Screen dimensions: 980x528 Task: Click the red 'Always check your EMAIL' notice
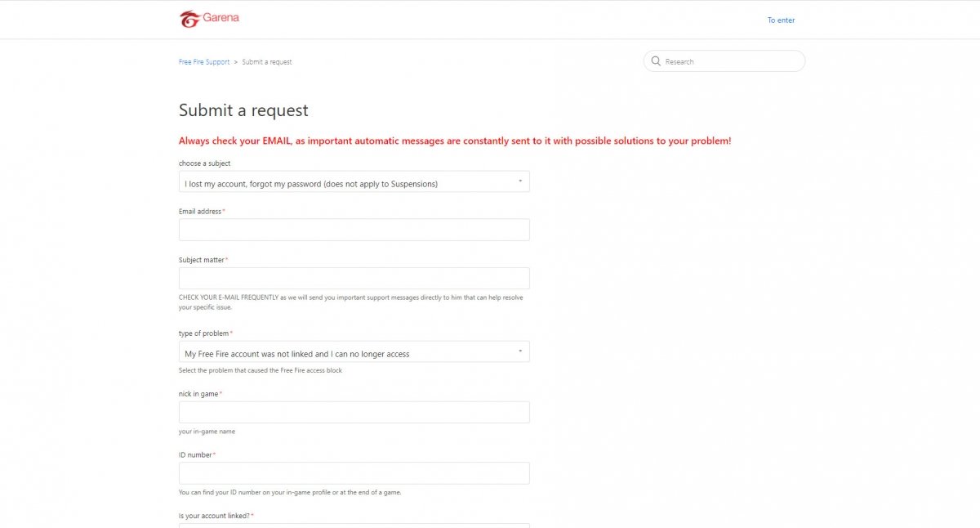tap(455, 141)
